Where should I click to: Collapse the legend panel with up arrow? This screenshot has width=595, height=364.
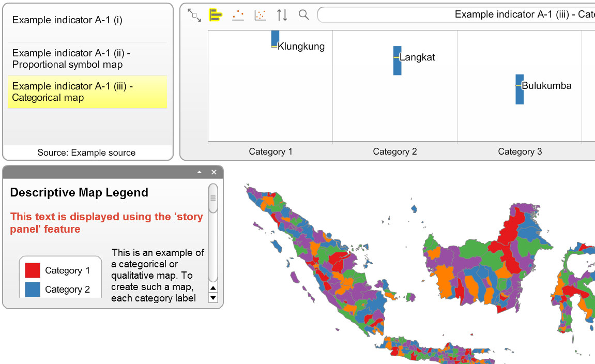tap(199, 172)
